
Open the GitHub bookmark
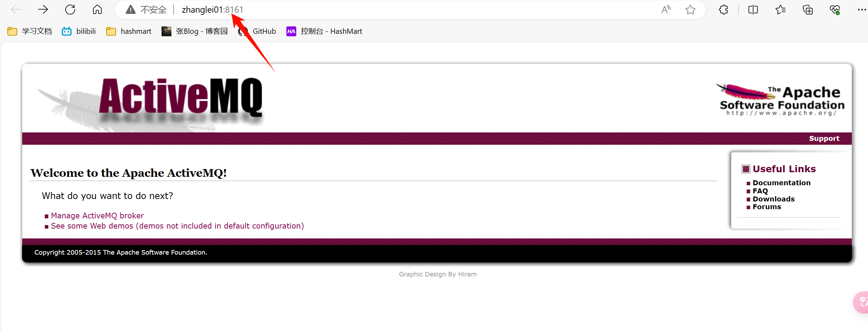point(257,31)
